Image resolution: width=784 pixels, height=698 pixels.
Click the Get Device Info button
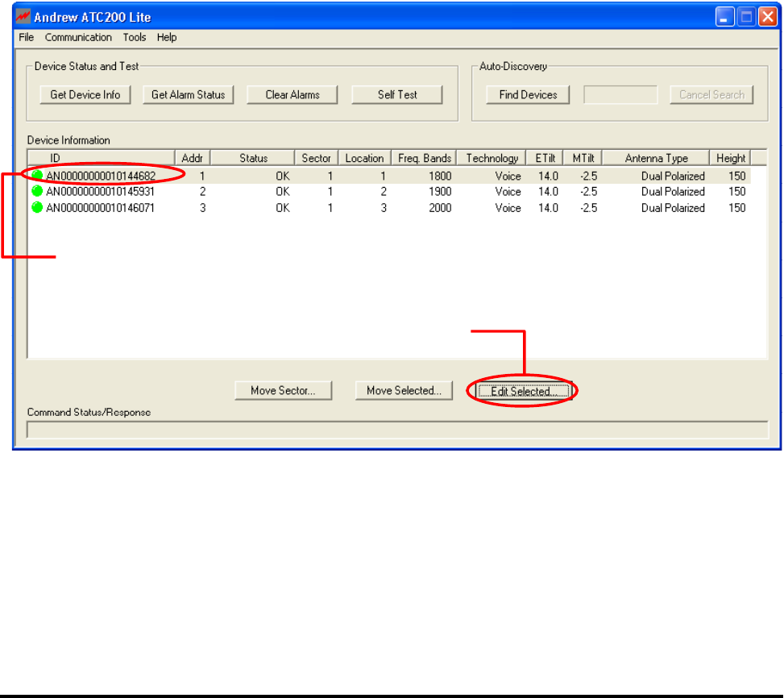click(x=85, y=94)
